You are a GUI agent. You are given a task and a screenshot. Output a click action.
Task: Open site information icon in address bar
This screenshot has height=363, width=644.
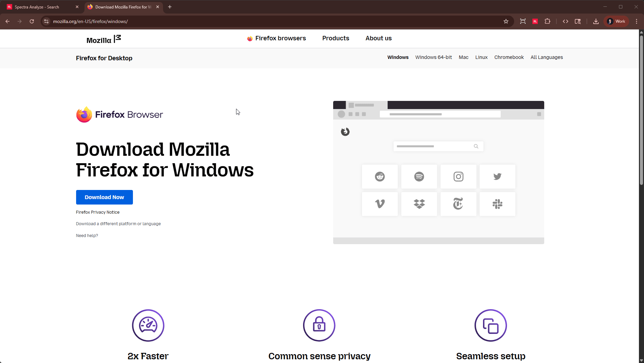46,21
